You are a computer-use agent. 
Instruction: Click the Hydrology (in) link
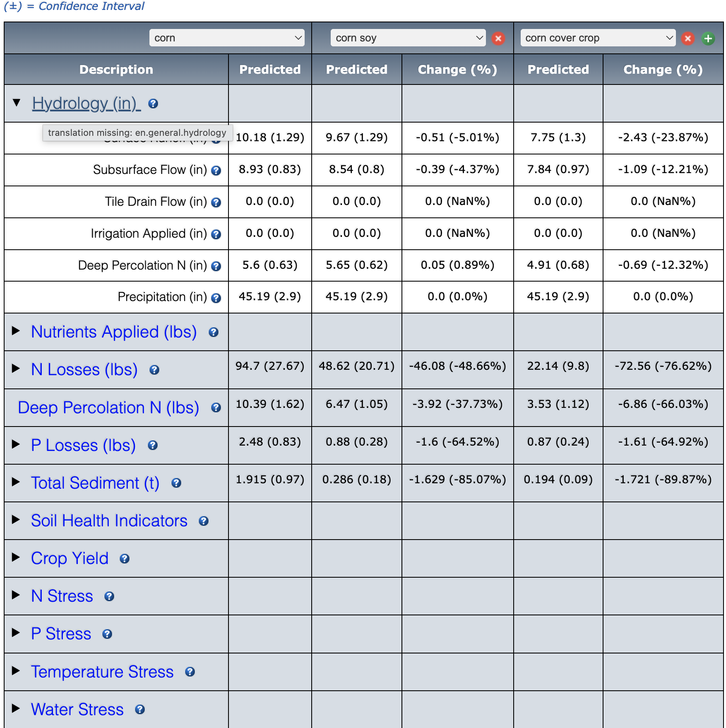[x=87, y=104]
